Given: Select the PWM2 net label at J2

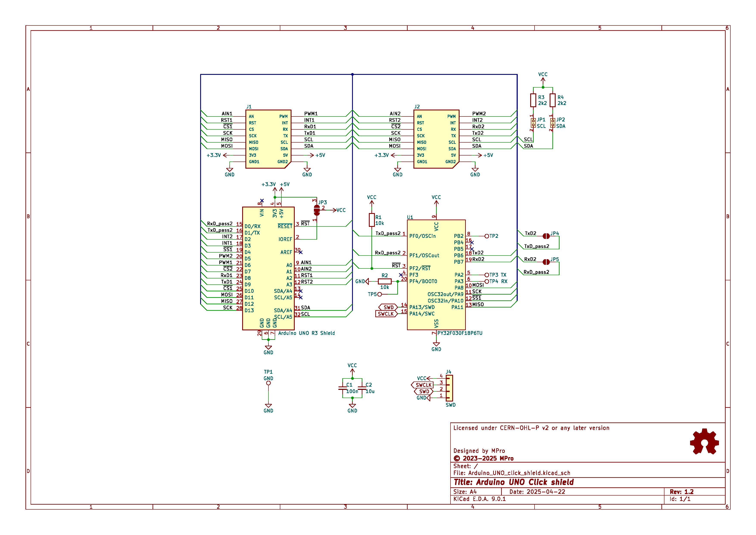Looking at the screenshot, I should (x=479, y=113).
